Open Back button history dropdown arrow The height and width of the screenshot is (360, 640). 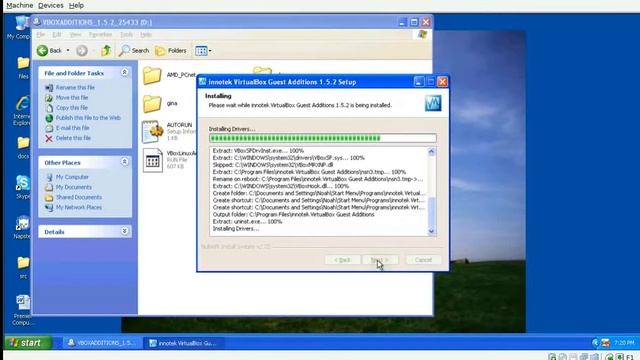click(x=68, y=51)
